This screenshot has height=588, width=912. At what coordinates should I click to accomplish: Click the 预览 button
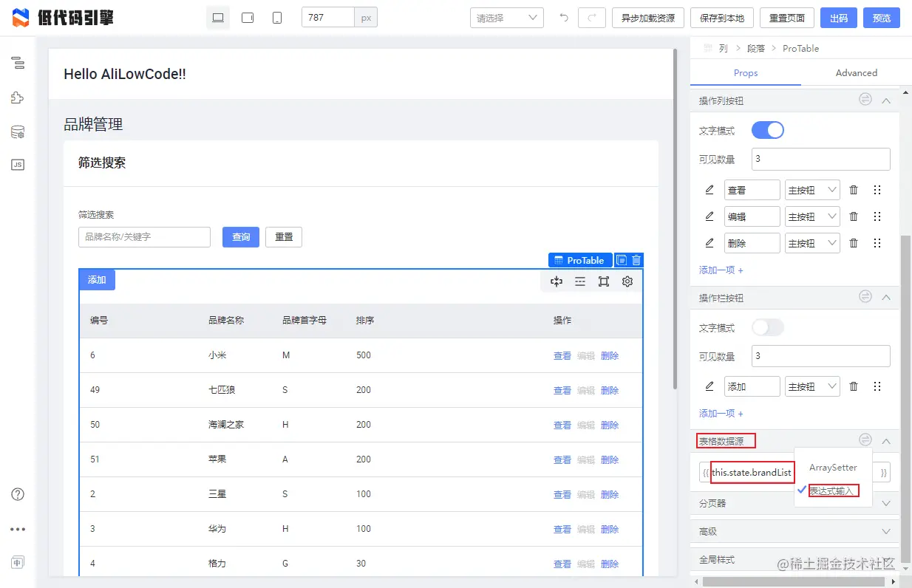pos(882,18)
